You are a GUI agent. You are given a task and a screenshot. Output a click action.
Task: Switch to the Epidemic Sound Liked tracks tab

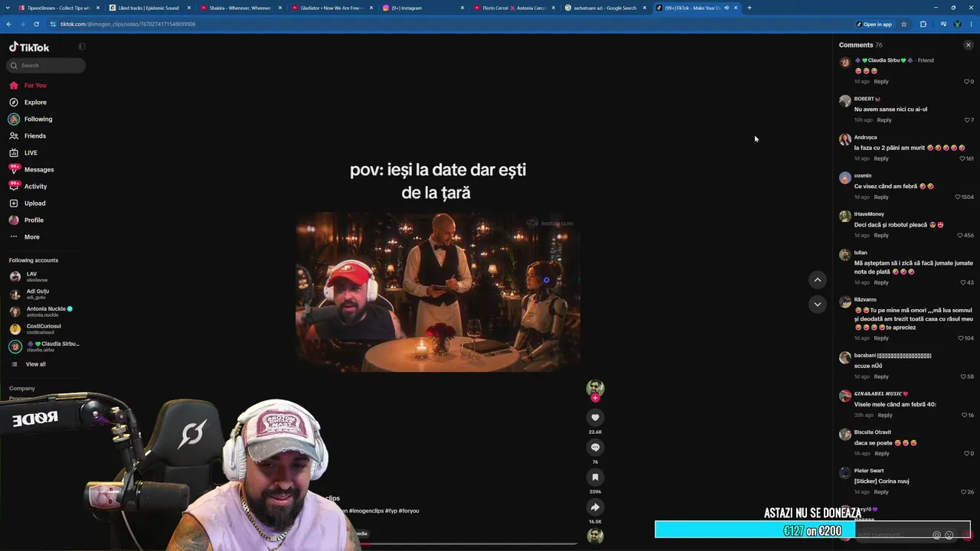149,8
